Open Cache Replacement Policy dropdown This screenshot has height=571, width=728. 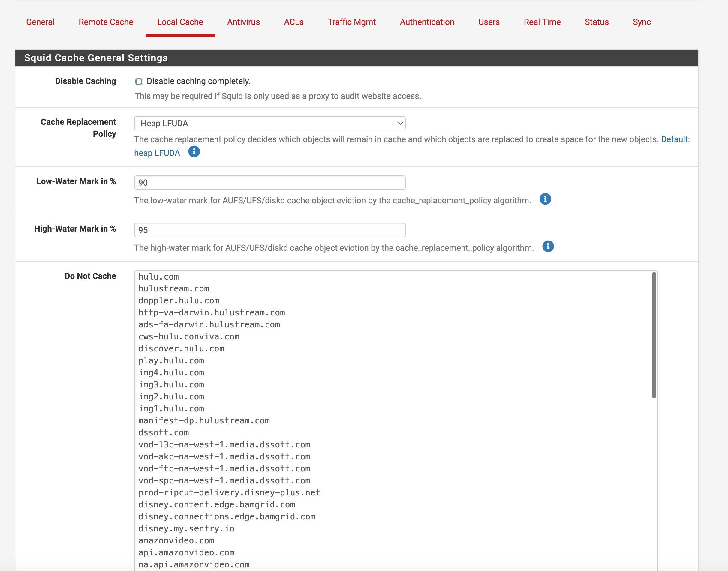(270, 123)
